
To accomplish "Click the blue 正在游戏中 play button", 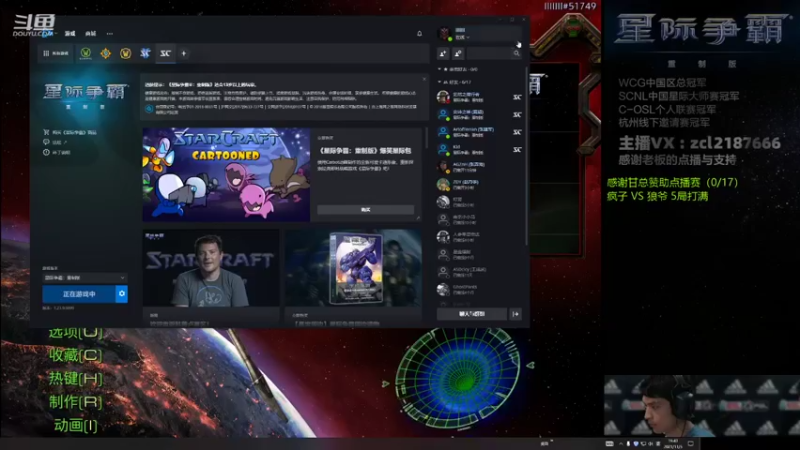I will tap(79, 294).
